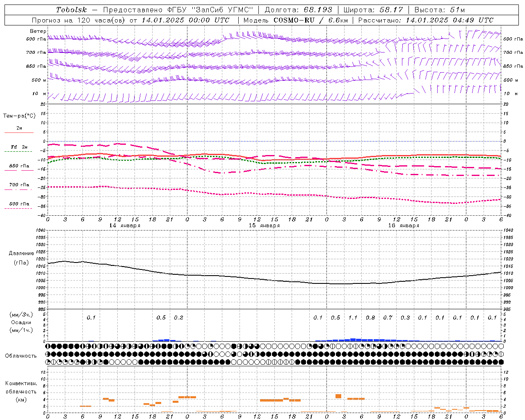Click the '2м' temperature legend entry
Image resolution: width=525 pixels, height=420 pixels.
point(19,128)
